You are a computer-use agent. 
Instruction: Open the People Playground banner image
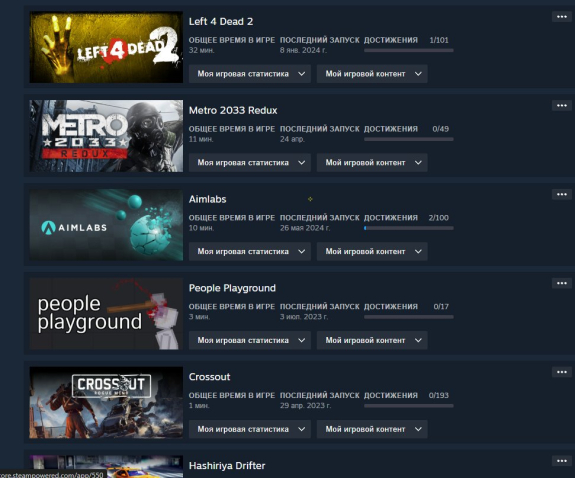106,313
